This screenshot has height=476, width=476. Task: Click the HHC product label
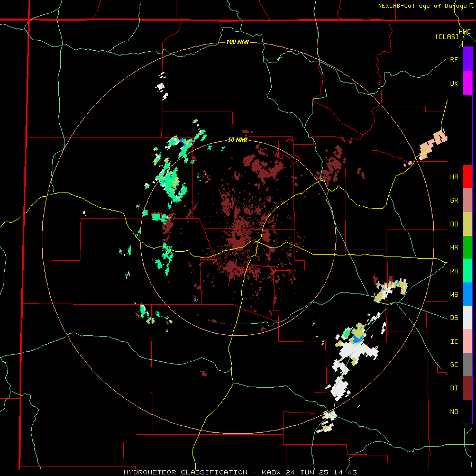[x=465, y=32]
